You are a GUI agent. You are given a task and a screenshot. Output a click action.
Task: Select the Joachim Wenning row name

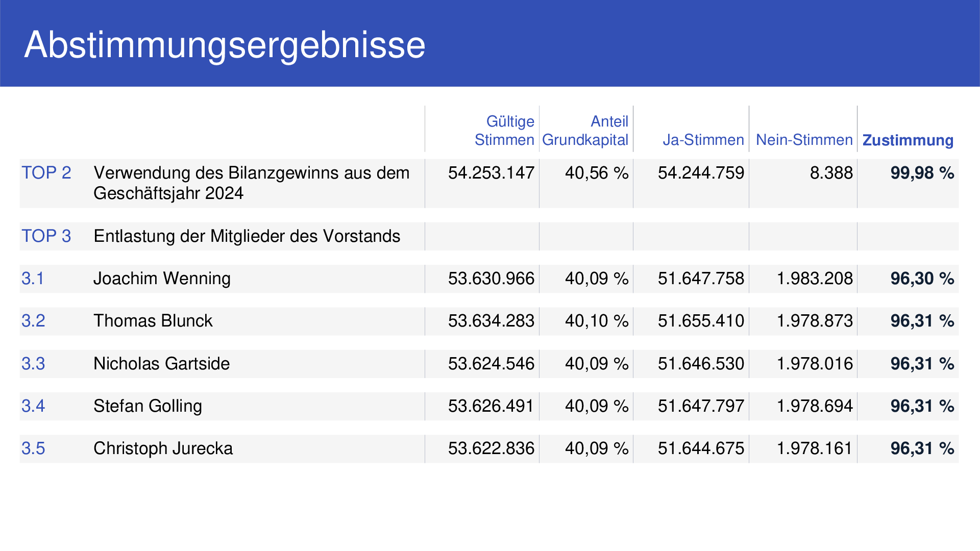click(x=162, y=279)
